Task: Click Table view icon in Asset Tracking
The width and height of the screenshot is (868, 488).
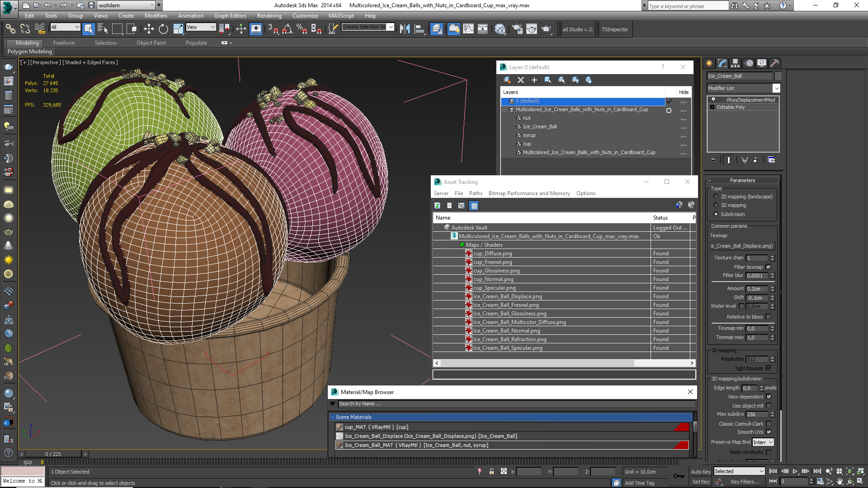Action: (x=474, y=206)
